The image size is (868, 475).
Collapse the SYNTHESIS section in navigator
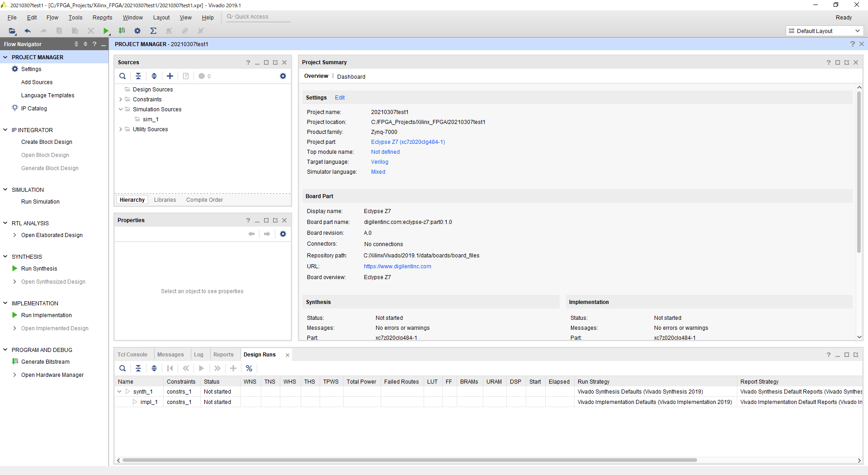[x=5, y=256]
